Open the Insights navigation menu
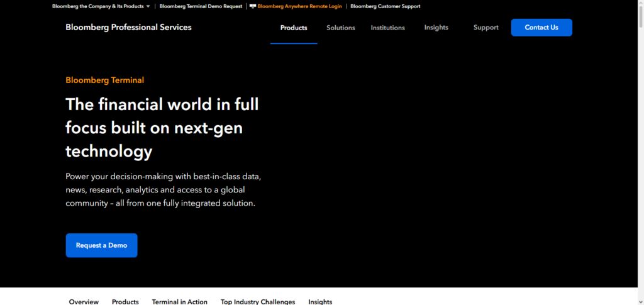This screenshot has height=305, width=644. pos(436,28)
